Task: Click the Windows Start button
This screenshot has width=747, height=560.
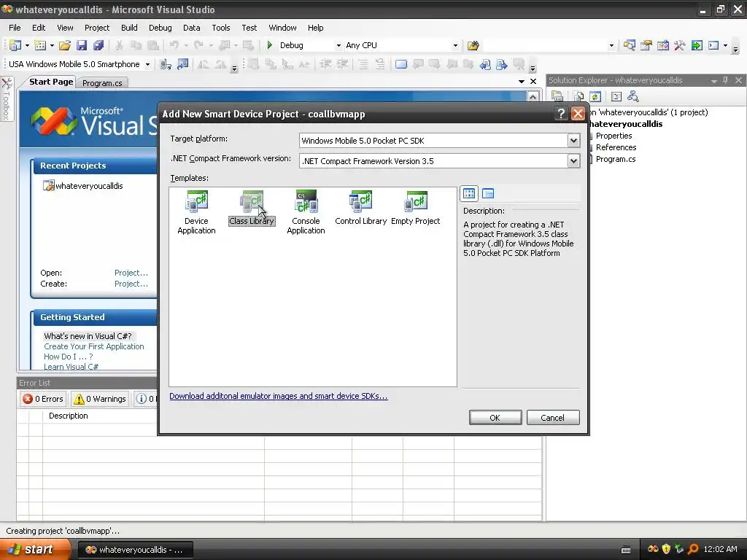Action: click(x=34, y=549)
